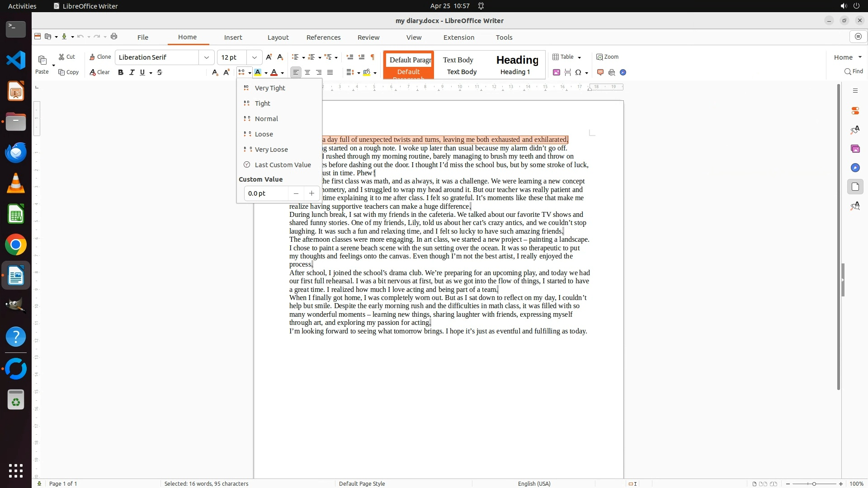Click the yellow highlighting color button
Image resolution: width=868 pixels, height=488 pixels.
click(258, 72)
